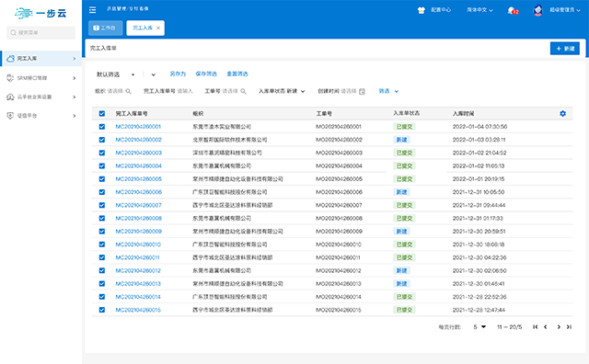Image resolution: width=589 pixels, height=364 pixels.
Task: Expand the 入库单状态 filter dropdown
Action: click(282, 91)
